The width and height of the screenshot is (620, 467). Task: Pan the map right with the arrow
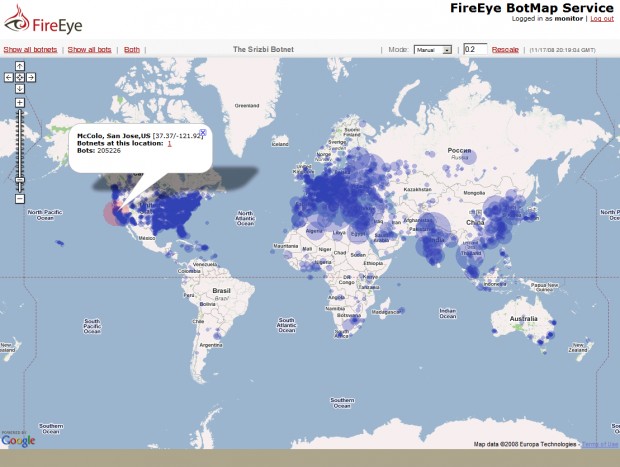point(31,78)
